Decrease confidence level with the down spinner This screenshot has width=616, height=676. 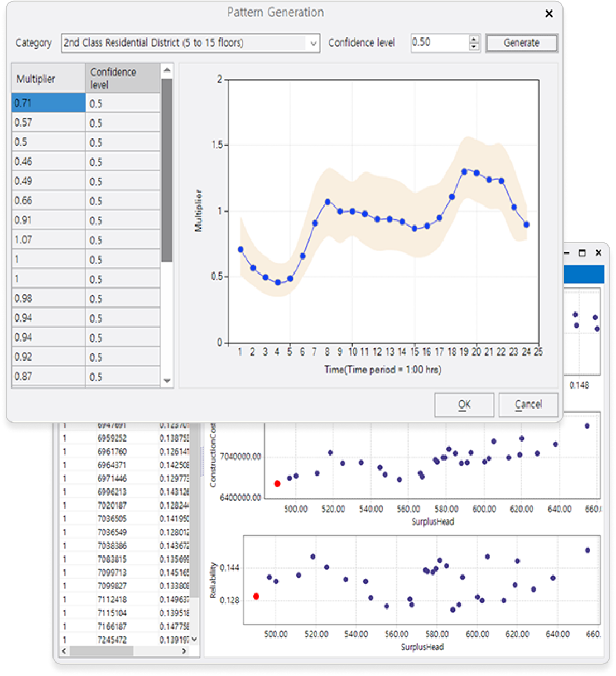[x=474, y=47]
